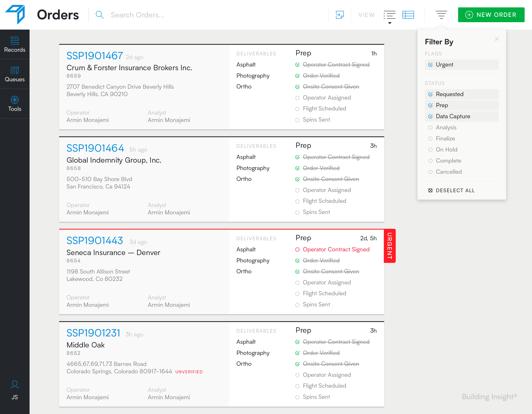Toggle the filter panel icon
532x414 pixels.
(x=441, y=15)
